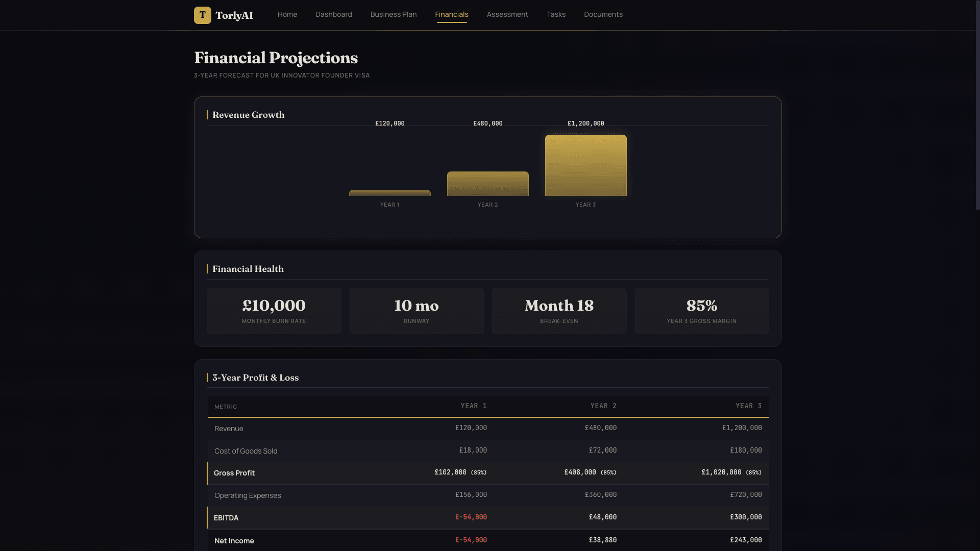Click the Gross Profit table row
Screen dimensions: 980x551
pyautogui.click(x=487, y=472)
